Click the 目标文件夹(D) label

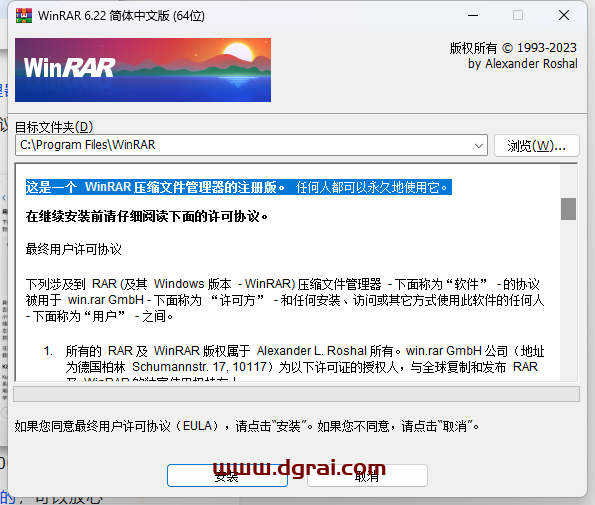click(x=54, y=127)
